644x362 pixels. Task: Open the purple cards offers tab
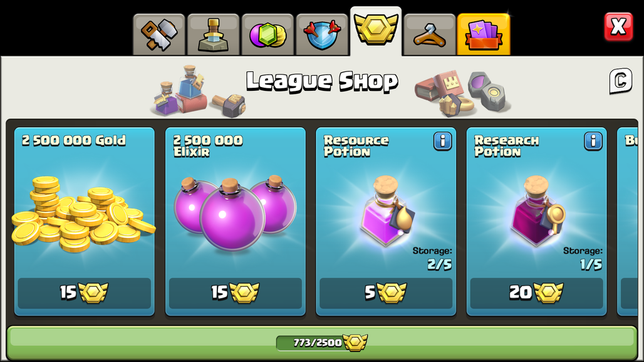[484, 34]
